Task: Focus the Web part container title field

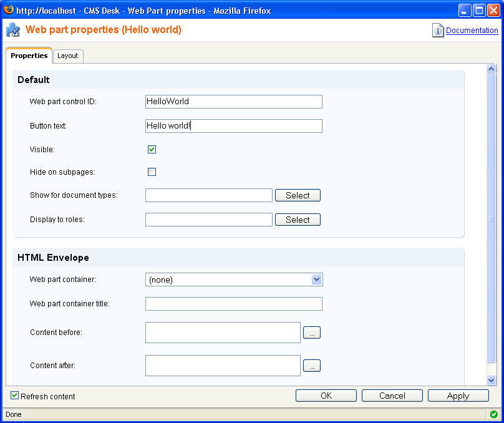Action: pyautogui.click(x=234, y=304)
